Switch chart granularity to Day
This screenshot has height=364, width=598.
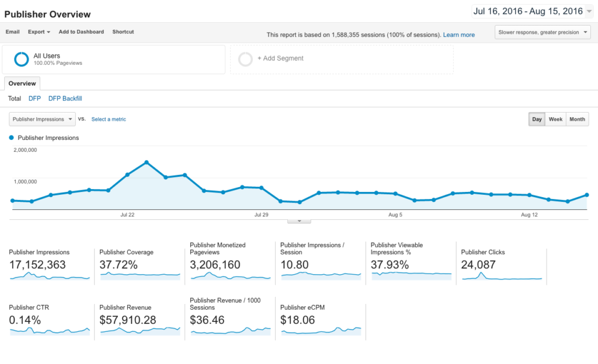click(537, 119)
